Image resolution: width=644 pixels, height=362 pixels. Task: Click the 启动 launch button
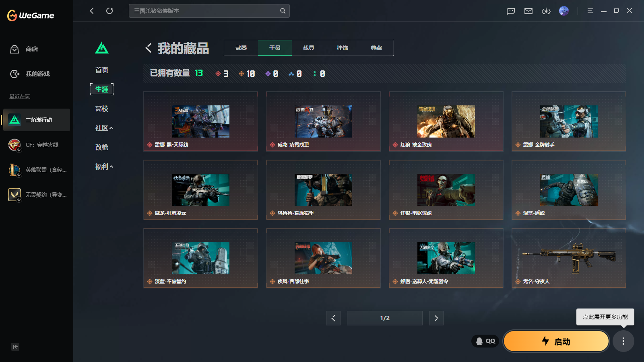point(556,341)
